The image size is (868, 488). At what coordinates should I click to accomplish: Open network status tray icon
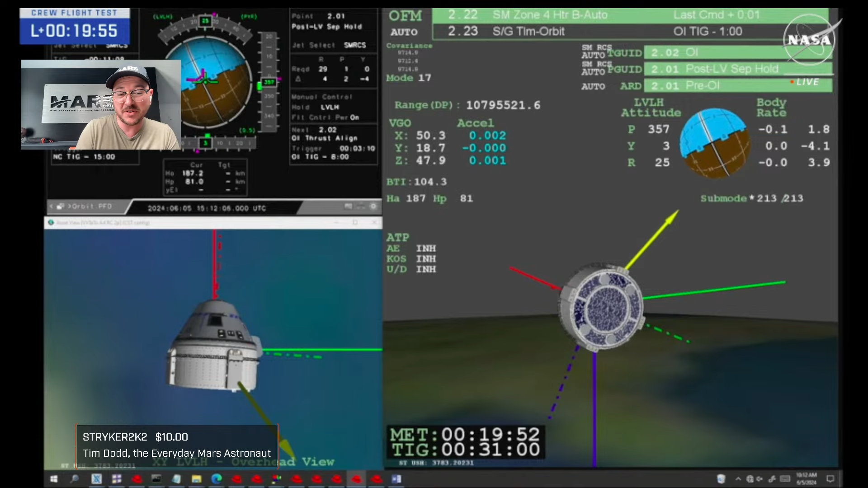click(750, 479)
